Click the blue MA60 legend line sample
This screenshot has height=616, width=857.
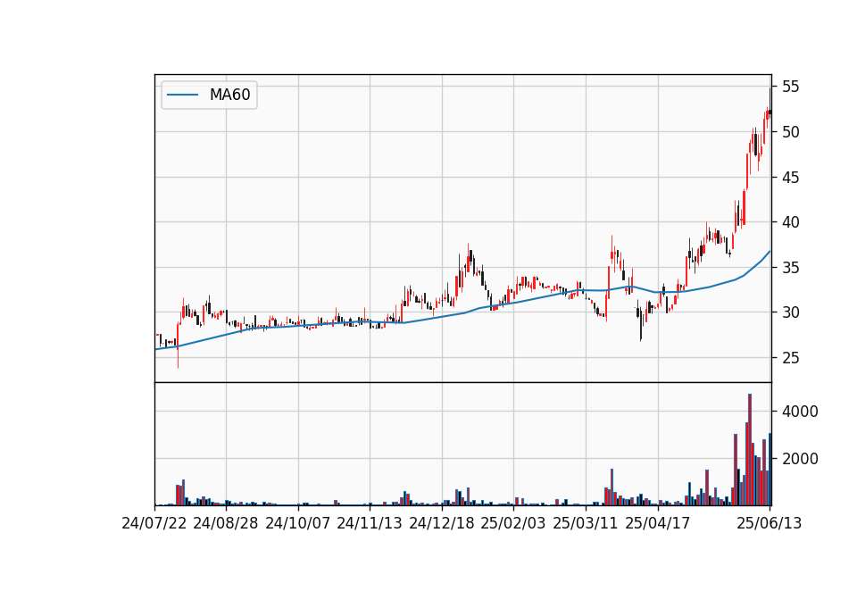pos(182,96)
